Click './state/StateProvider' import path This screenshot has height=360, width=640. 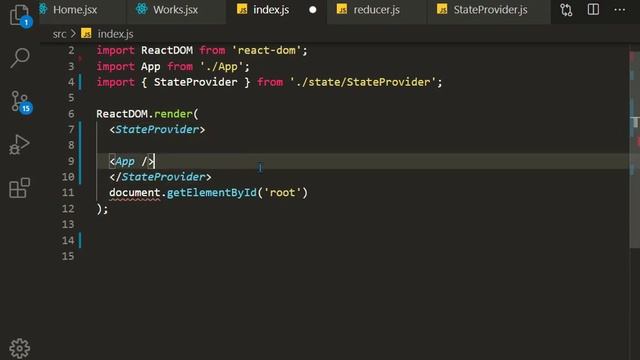pyautogui.click(x=363, y=82)
